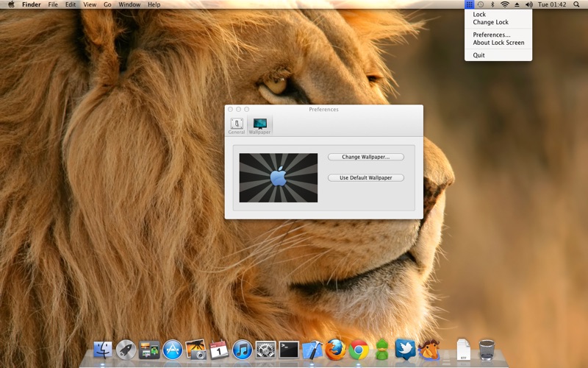Open Spotlight search magnifying glass
Viewport: 588px width, 368px height.
[x=576, y=4]
